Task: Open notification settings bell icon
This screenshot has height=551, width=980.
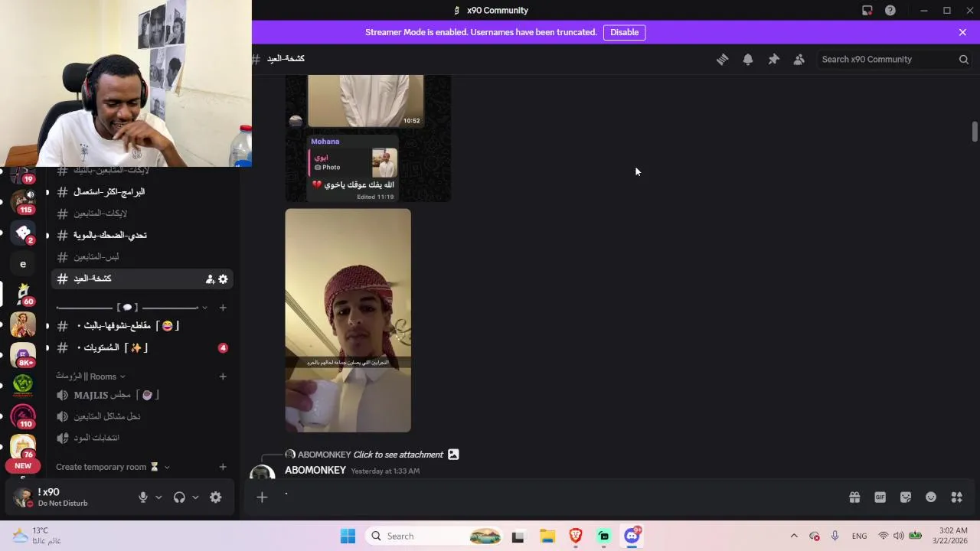Action: pos(748,59)
